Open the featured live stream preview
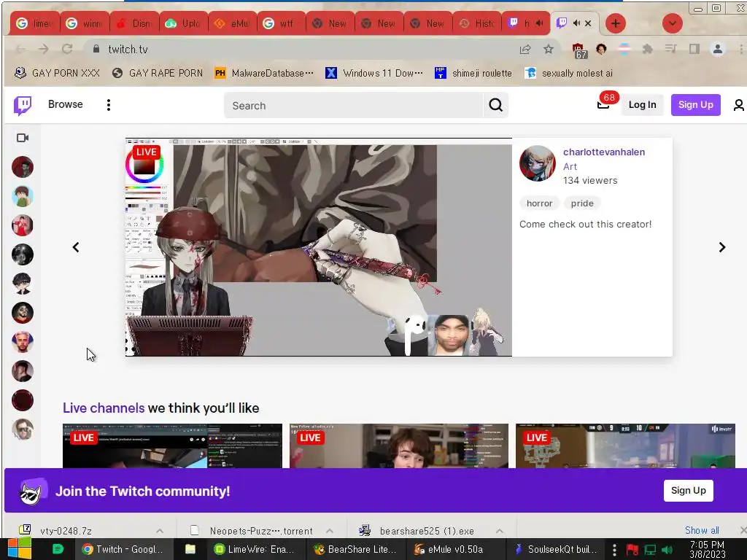This screenshot has height=560, width=747. coord(318,247)
